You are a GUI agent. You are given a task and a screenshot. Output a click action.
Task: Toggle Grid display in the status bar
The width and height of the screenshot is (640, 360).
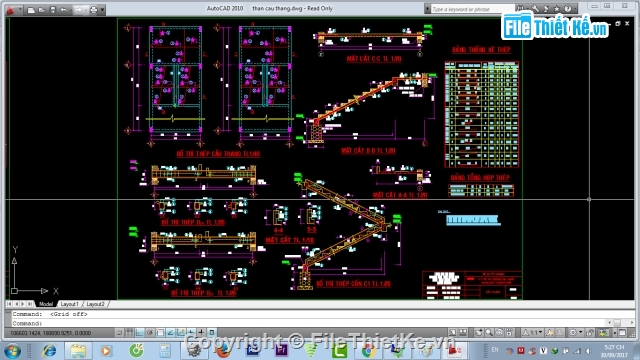coord(129,333)
